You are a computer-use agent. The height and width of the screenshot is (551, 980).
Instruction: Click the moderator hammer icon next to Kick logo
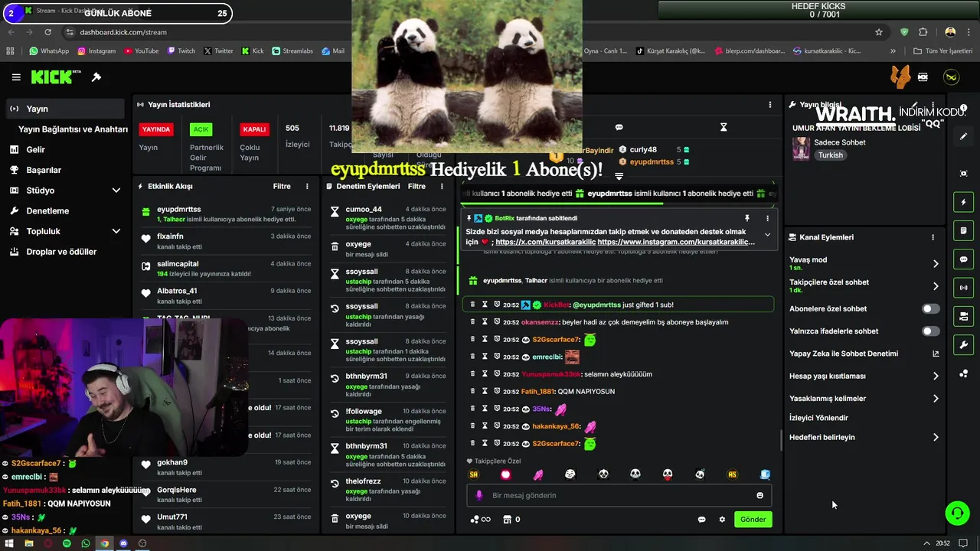pyautogui.click(x=96, y=77)
